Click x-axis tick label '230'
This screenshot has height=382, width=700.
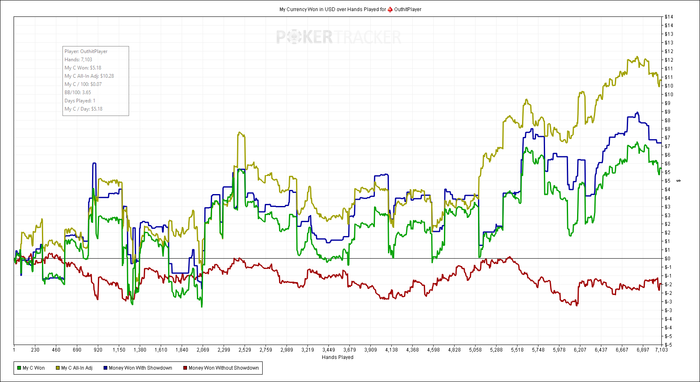(x=35, y=351)
